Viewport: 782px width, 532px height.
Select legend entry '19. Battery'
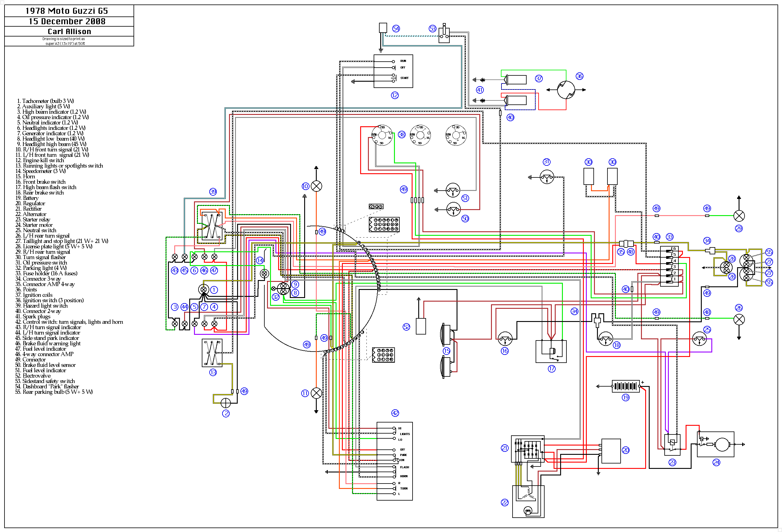(x=27, y=198)
